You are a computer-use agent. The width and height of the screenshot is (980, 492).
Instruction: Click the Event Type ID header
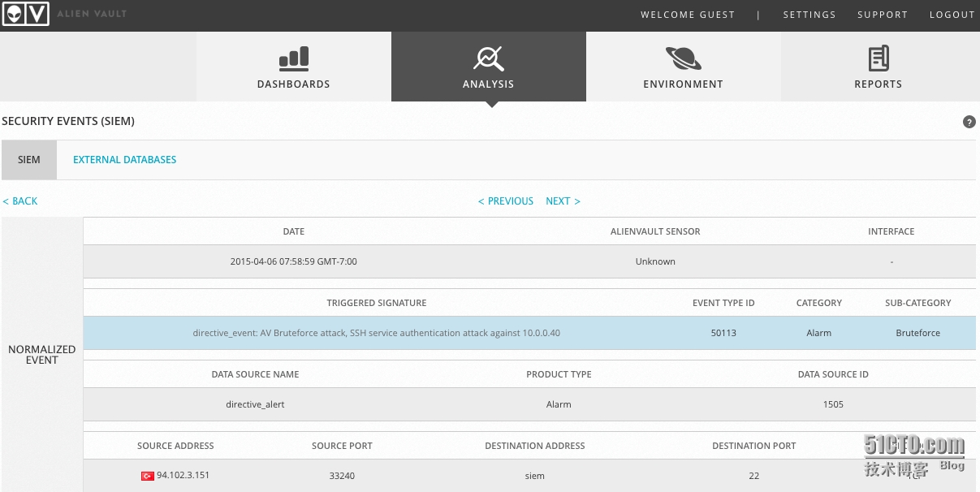(723, 303)
